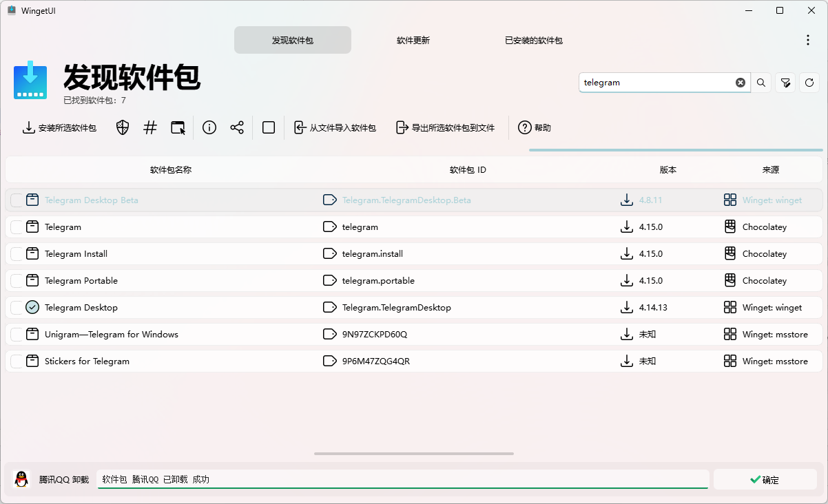Sort by 软件包名称 column header
828x504 pixels.
point(171,169)
